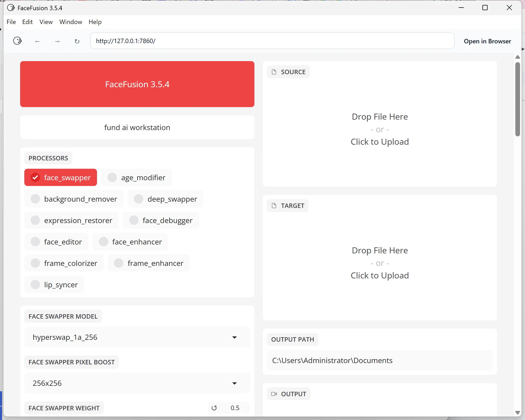Click the TARGET file icon
This screenshot has height=420, width=525.
274,206
